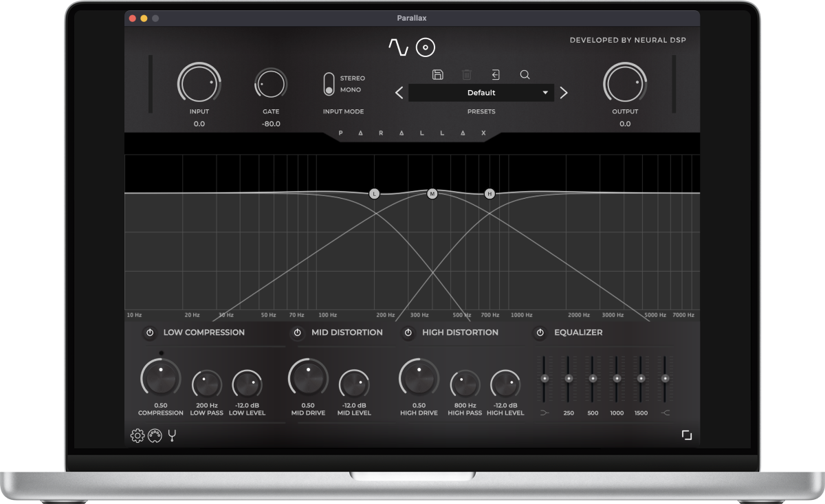The height and width of the screenshot is (504, 825).
Task: Toggle Equalizer power button
Action: (540, 333)
